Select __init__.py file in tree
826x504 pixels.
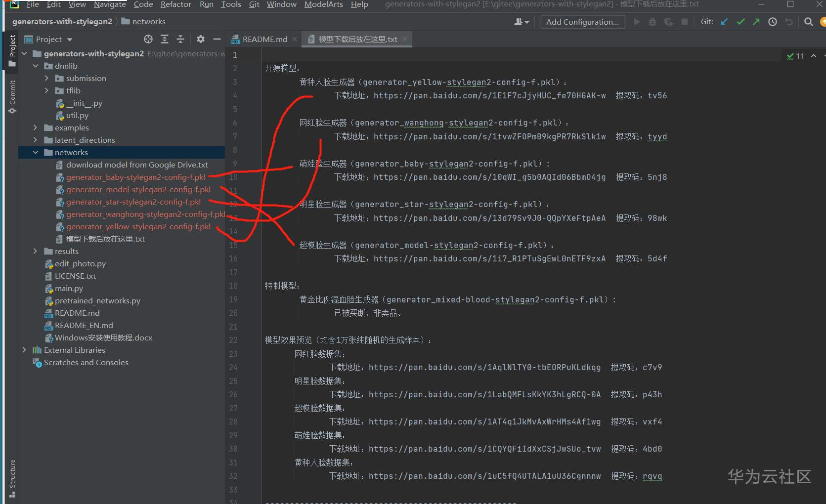(x=79, y=103)
